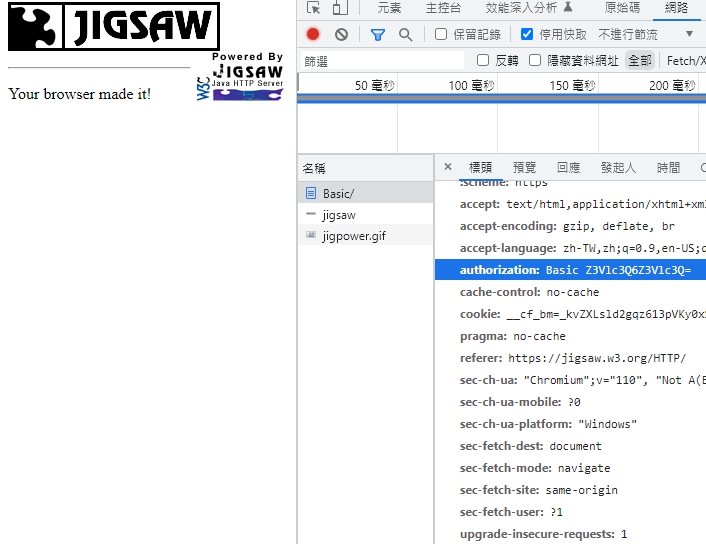This screenshot has height=544, width=706.
Task: Click the referer header row
Action: pos(570,358)
